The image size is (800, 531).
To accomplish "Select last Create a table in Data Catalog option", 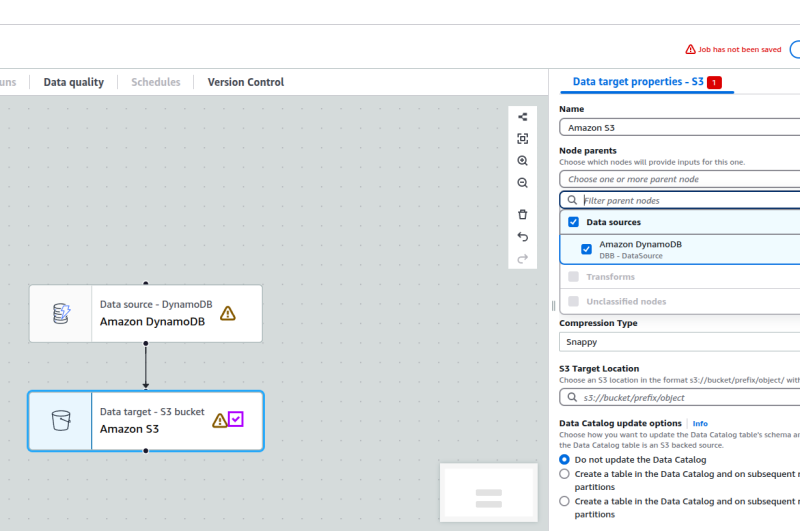I will pyautogui.click(x=564, y=501).
